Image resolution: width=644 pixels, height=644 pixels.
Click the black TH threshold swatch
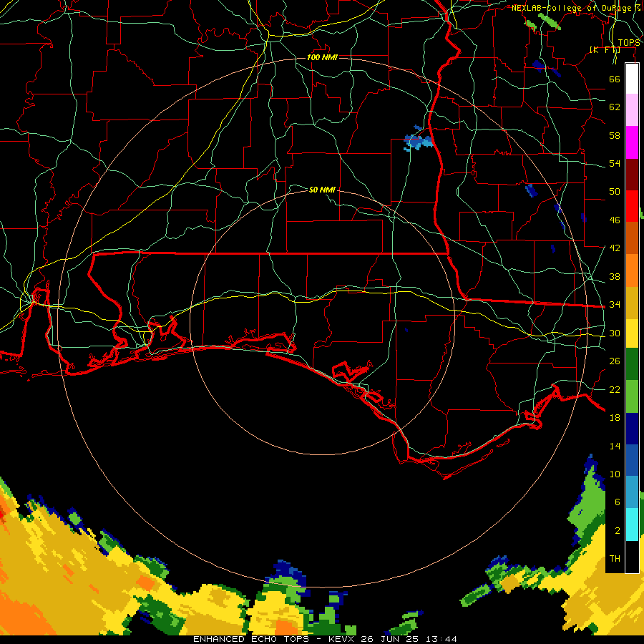coord(632,557)
